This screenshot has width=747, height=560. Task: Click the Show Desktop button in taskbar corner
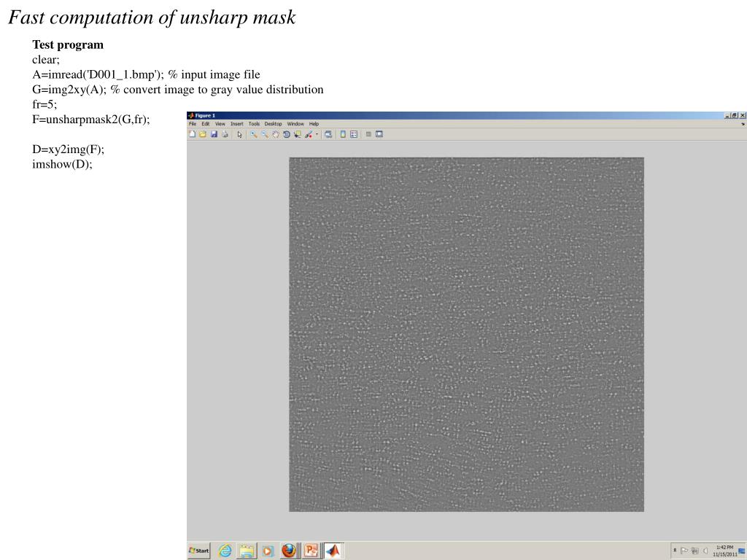pyautogui.click(x=742, y=551)
